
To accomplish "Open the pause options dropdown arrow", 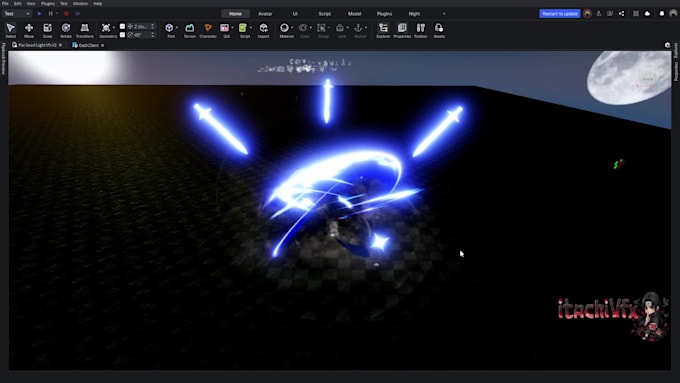I will [57, 14].
